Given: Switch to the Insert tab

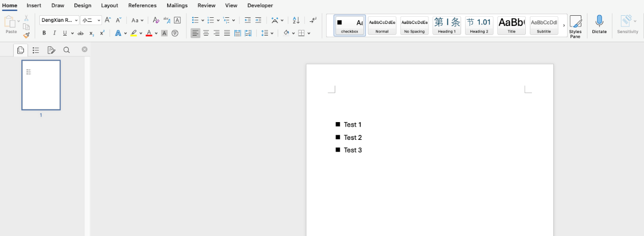Looking at the screenshot, I should pos(34,6).
